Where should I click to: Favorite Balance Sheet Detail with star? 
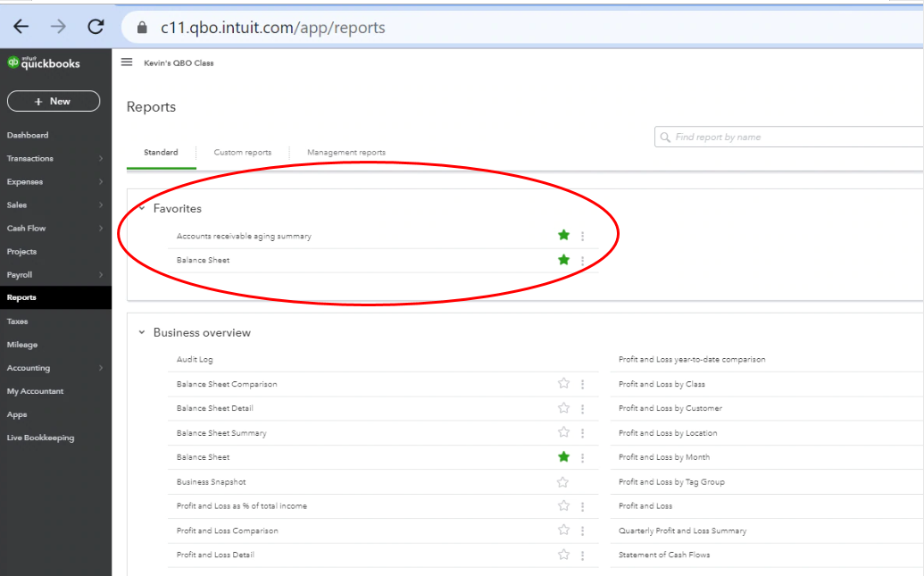563,408
